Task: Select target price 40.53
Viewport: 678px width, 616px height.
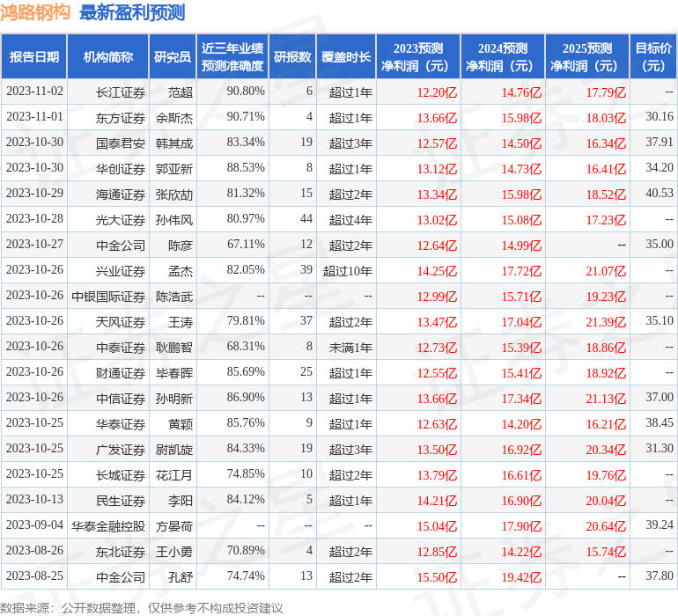Action: (660, 194)
